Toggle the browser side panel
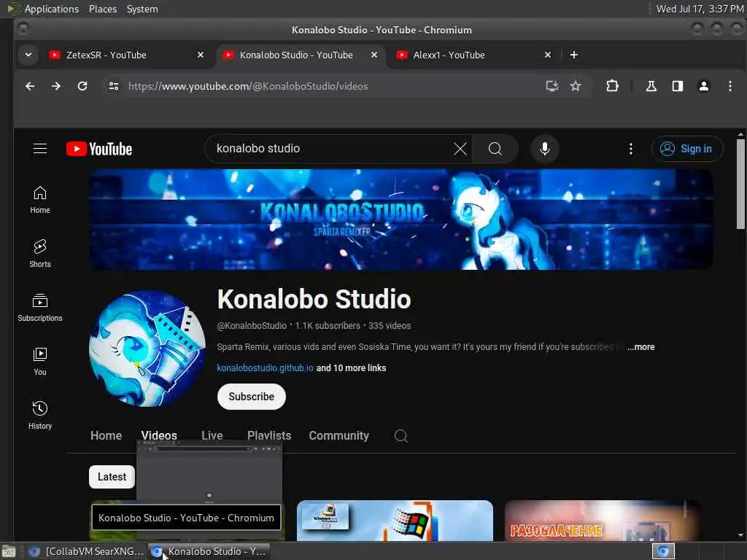 tap(677, 86)
